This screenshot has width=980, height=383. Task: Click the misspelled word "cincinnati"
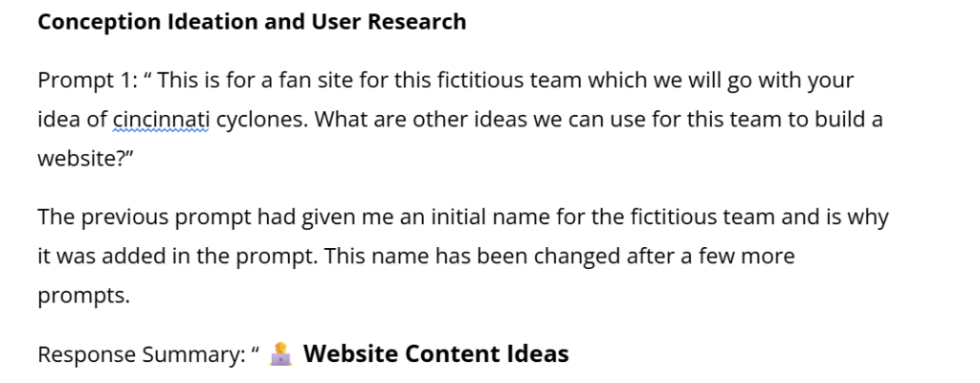click(160, 120)
